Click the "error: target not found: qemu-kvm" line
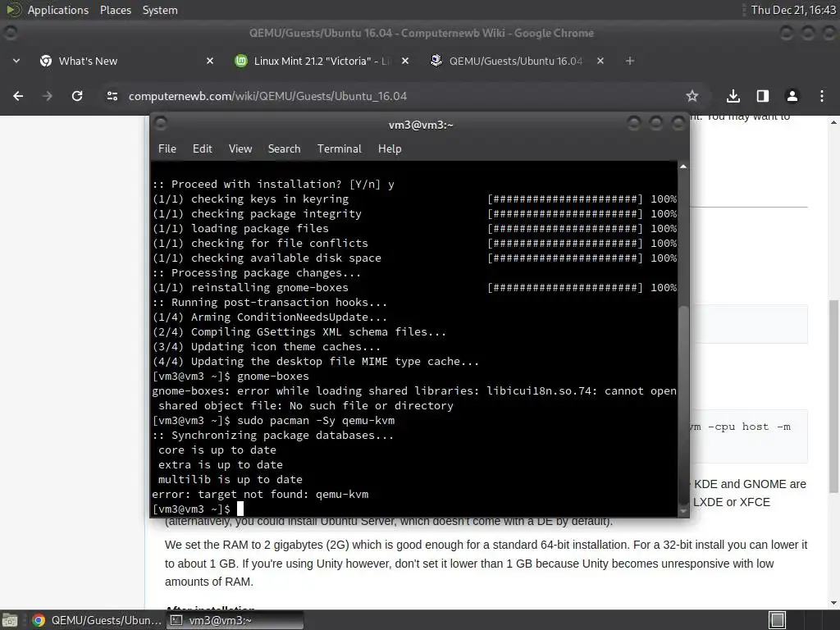840x630 pixels. point(260,495)
